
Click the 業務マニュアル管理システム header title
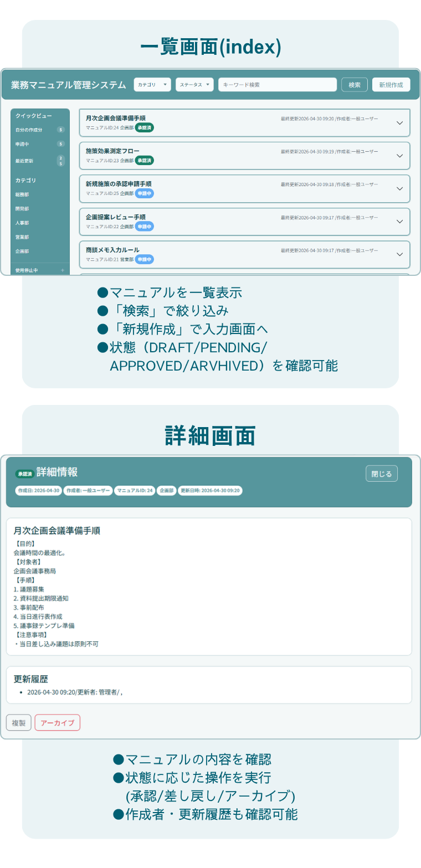69,85
